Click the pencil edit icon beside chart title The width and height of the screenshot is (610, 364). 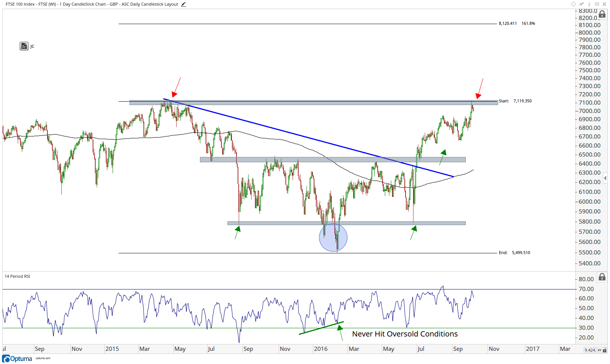[183, 5]
